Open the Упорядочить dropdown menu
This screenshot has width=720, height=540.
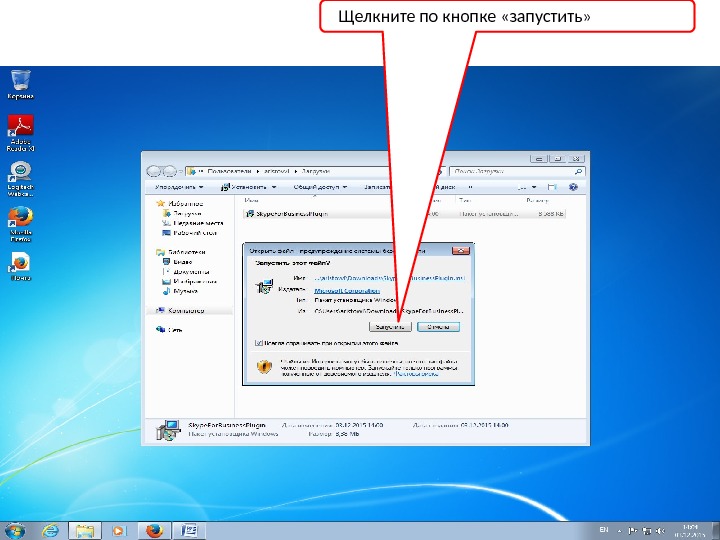(x=179, y=187)
